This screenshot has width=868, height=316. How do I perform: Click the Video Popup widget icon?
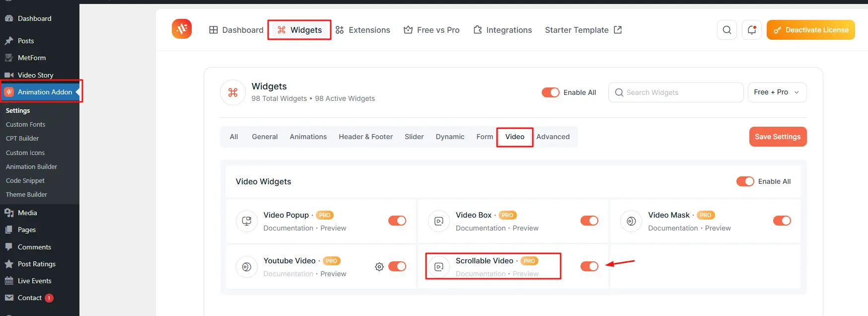(247, 221)
